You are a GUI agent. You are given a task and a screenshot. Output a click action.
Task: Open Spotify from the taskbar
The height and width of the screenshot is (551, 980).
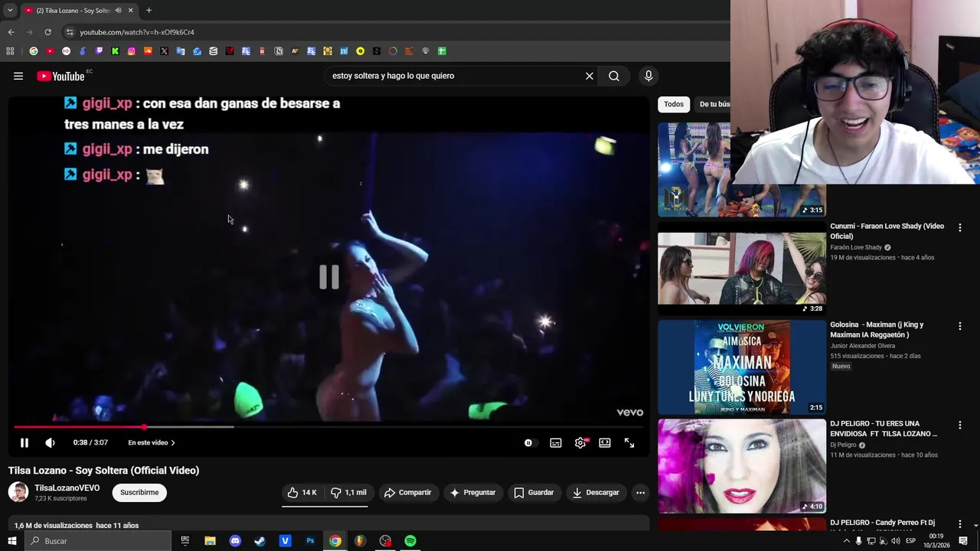[x=410, y=541]
